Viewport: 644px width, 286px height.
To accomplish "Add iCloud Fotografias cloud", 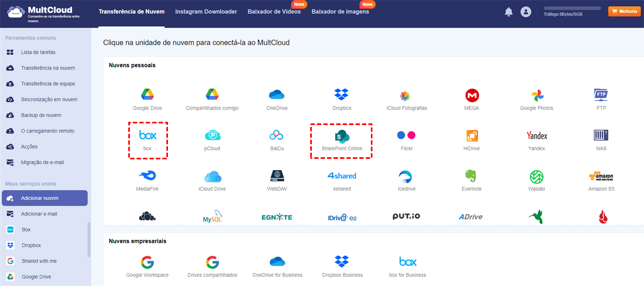I will pyautogui.click(x=405, y=96).
